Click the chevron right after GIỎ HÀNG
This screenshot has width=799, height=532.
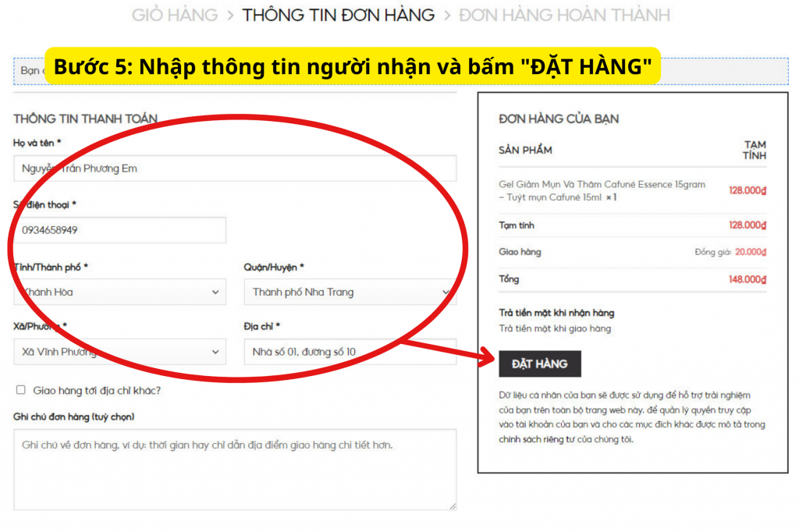(x=230, y=15)
